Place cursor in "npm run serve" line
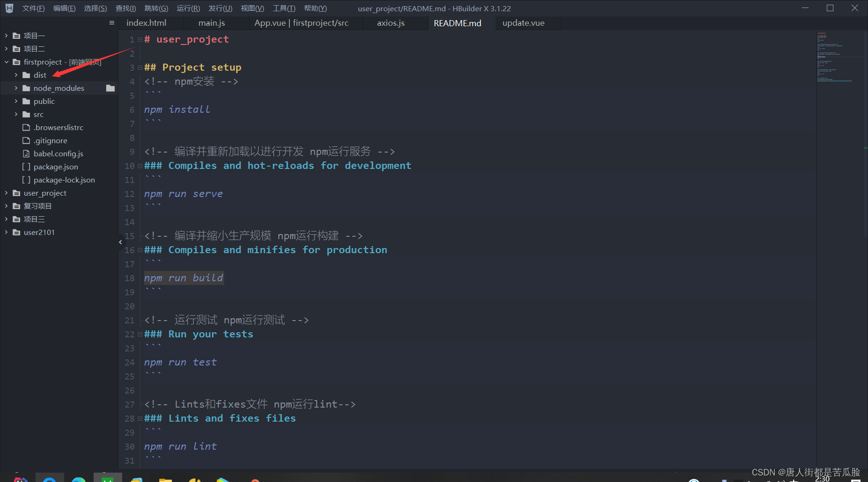Screen dimensions: 868x482 point(183,194)
